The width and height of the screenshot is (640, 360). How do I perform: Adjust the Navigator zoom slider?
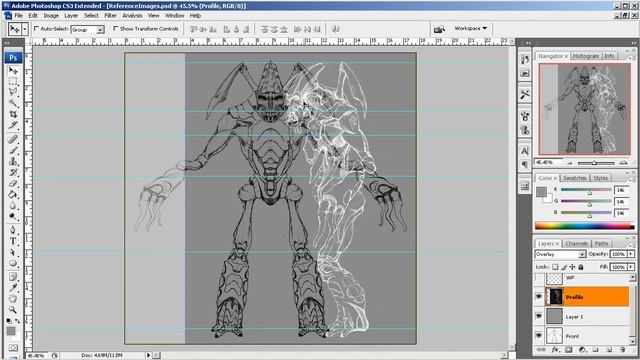pyautogui.click(x=594, y=163)
